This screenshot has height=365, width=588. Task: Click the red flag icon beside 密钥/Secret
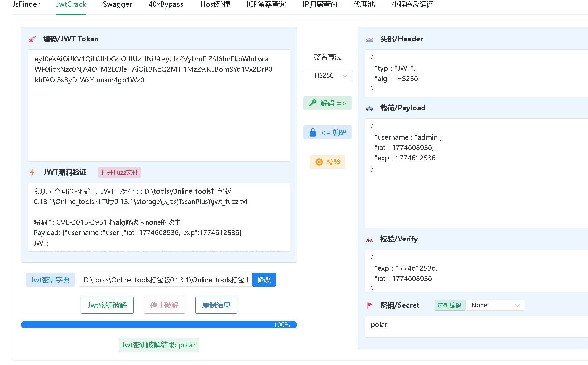pos(369,305)
